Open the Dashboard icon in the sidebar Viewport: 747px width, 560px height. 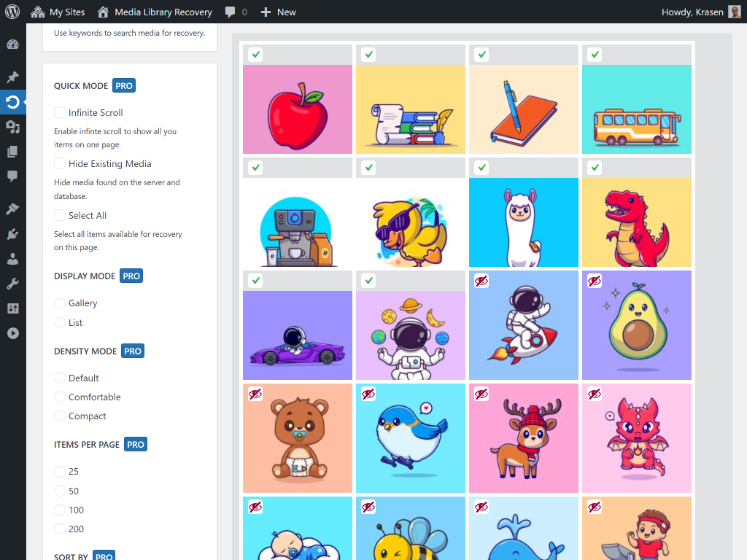click(13, 44)
